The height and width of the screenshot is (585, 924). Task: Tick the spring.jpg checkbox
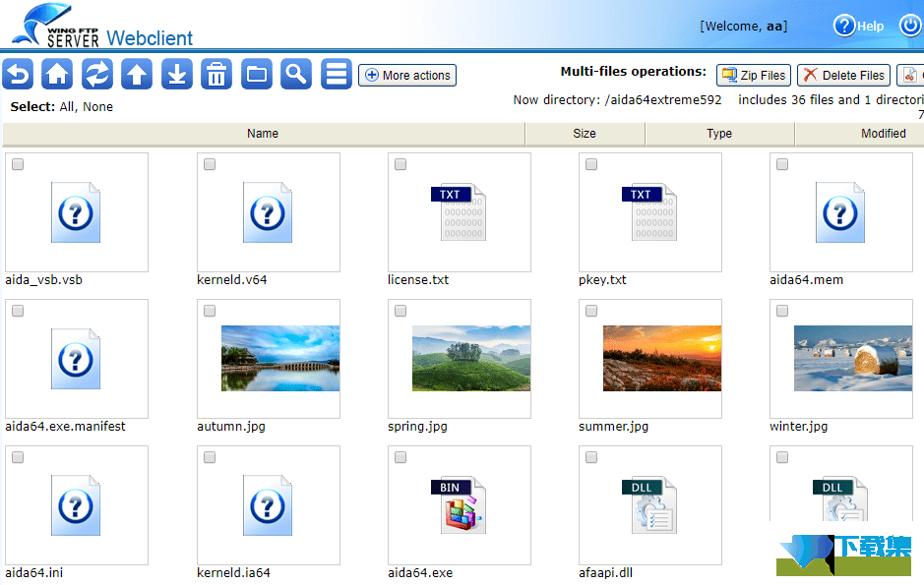pos(400,311)
